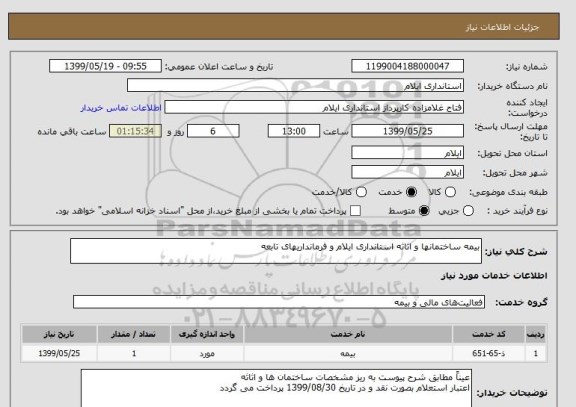Click the delivery city field ایلام

(x=407, y=172)
